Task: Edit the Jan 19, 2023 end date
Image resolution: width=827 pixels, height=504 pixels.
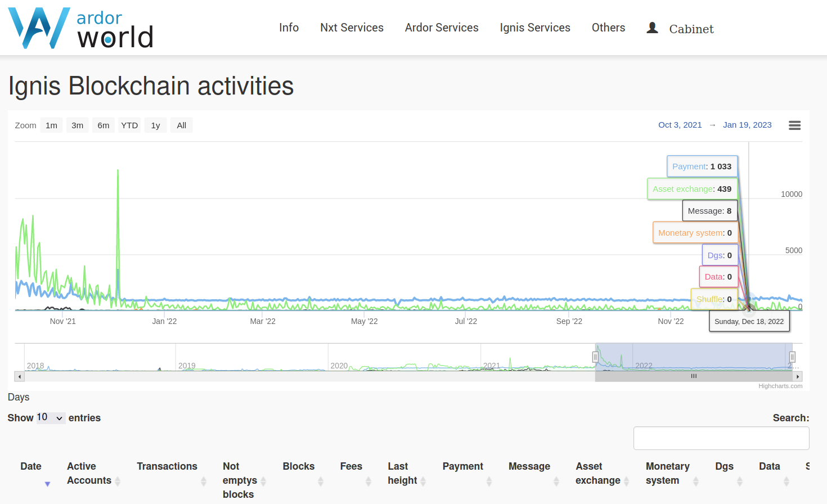Action: (747, 125)
